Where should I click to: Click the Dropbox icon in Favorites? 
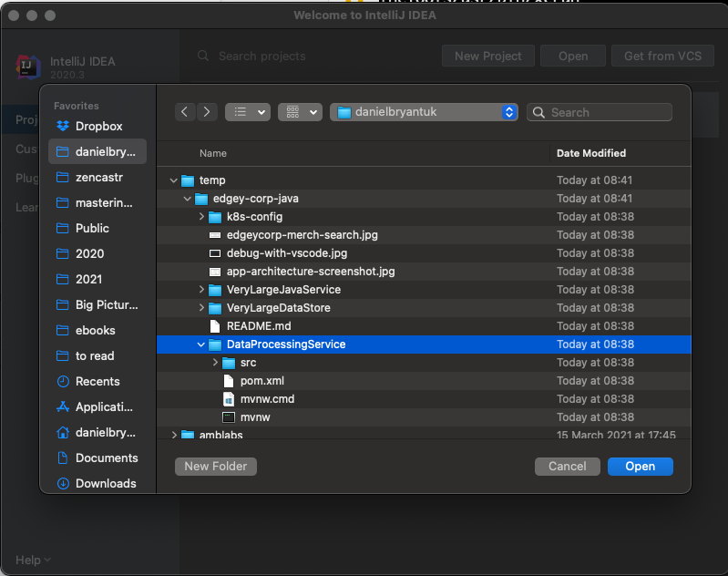(x=63, y=126)
